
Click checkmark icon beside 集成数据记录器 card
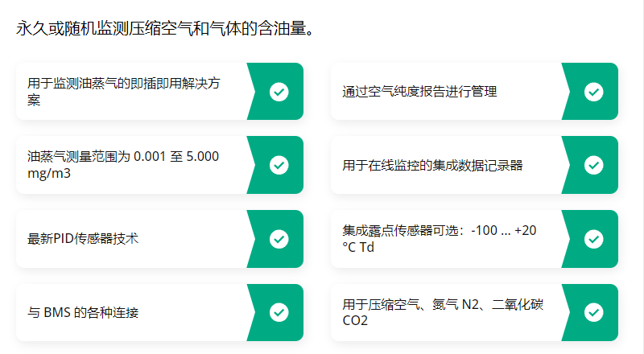593,165
